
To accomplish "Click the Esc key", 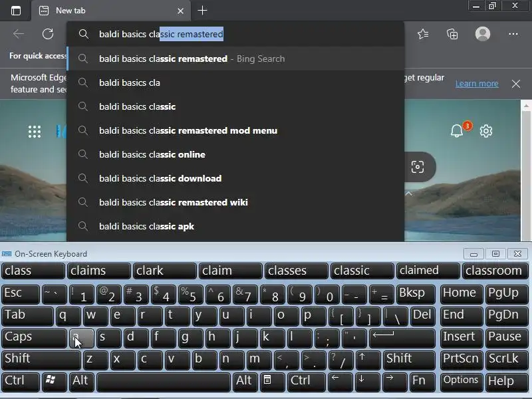I will pos(21,294).
